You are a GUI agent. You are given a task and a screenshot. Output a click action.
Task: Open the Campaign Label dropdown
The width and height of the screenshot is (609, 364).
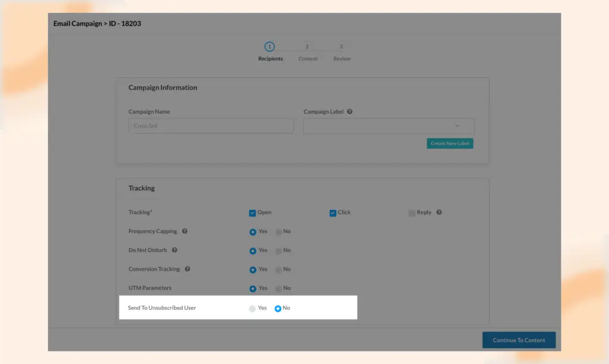pyautogui.click(x=389, y=126)
